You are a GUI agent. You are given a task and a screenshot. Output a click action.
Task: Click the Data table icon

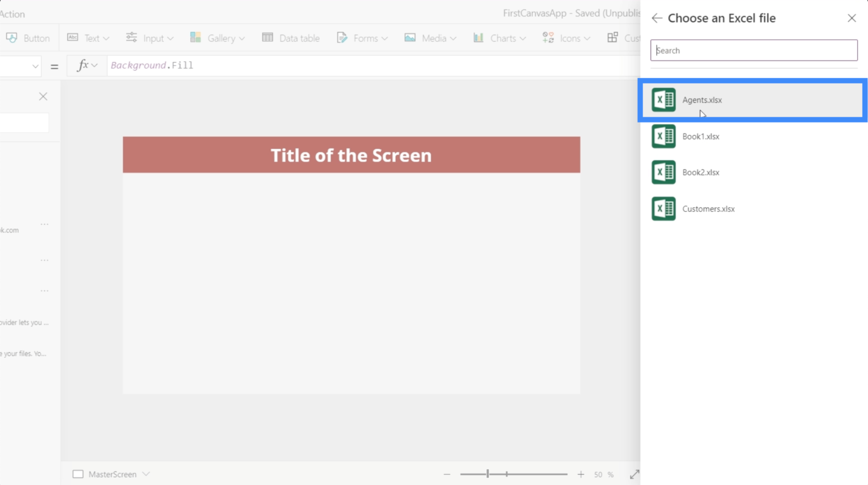click(x=268, y=37)
